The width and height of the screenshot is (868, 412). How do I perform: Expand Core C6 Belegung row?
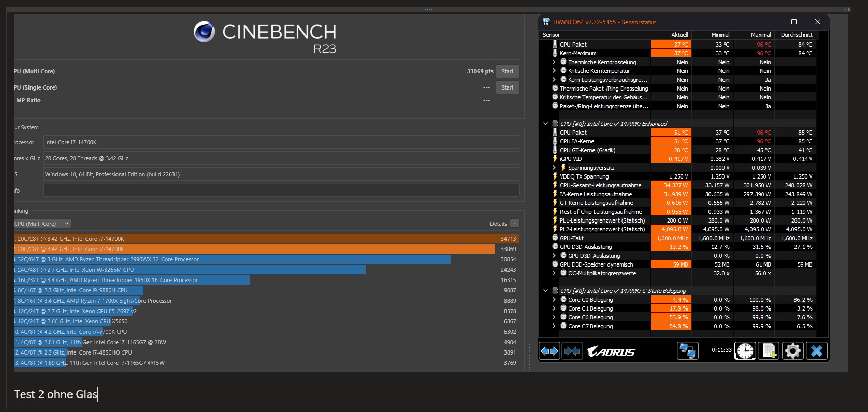[x=554, y=317]
